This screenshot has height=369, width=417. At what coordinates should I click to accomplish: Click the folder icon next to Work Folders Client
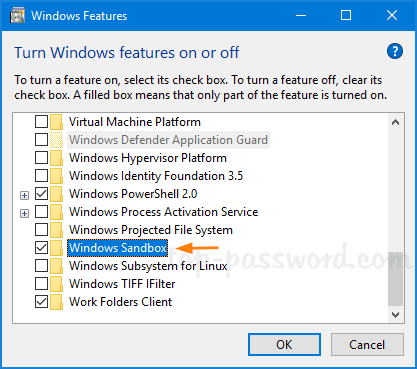point(56,302)
